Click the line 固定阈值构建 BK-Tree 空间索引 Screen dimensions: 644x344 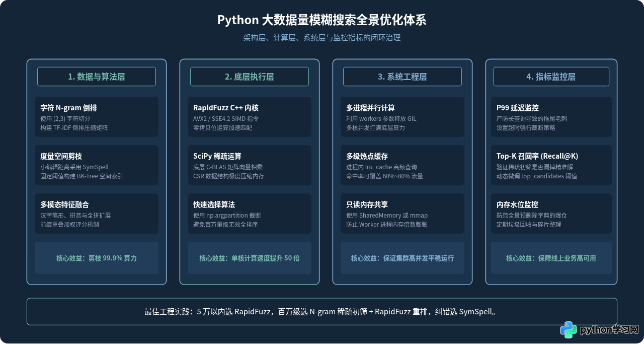coord(82,176)
